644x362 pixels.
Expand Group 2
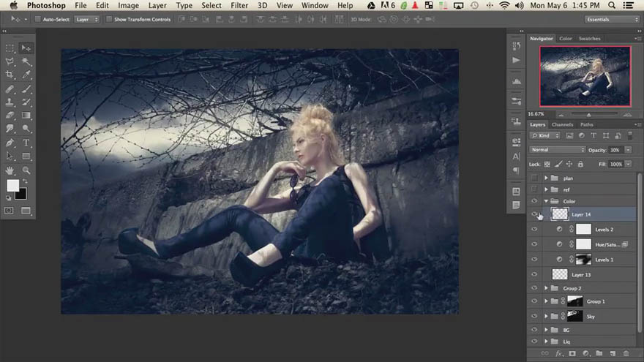[x=546, y=288]
